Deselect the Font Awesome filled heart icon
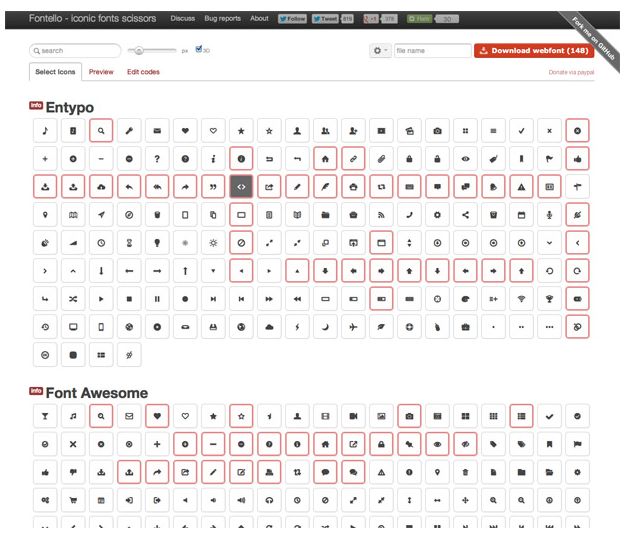 point(157,416)
